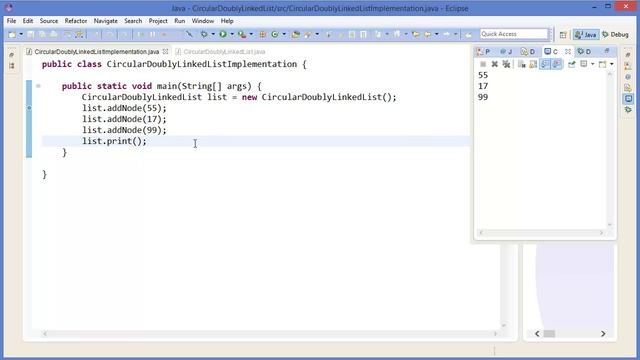
Task: Click the console Terminate icon
Action: [x=483, y=64]
